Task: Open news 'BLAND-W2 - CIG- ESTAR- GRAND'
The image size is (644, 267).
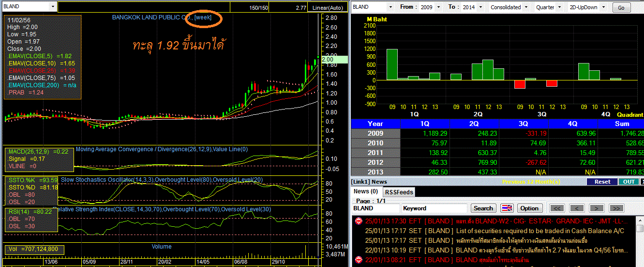Action: coord(542,221)
